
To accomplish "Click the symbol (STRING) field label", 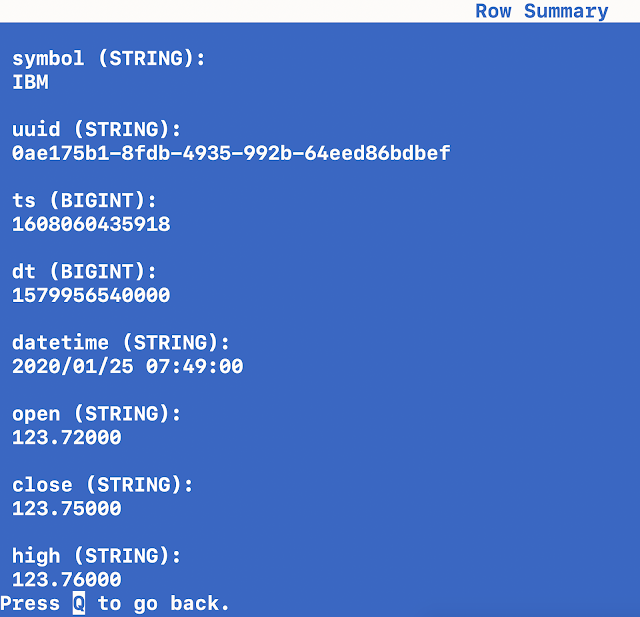I will tap(109, 59).
